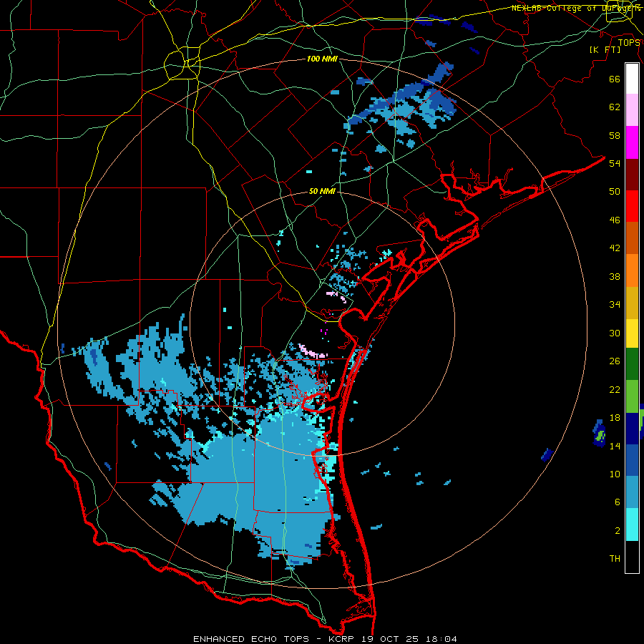Viewport: 644px width, 644px height.
Task: Pick the navy blue legend swatch
Action: point(632,429)
